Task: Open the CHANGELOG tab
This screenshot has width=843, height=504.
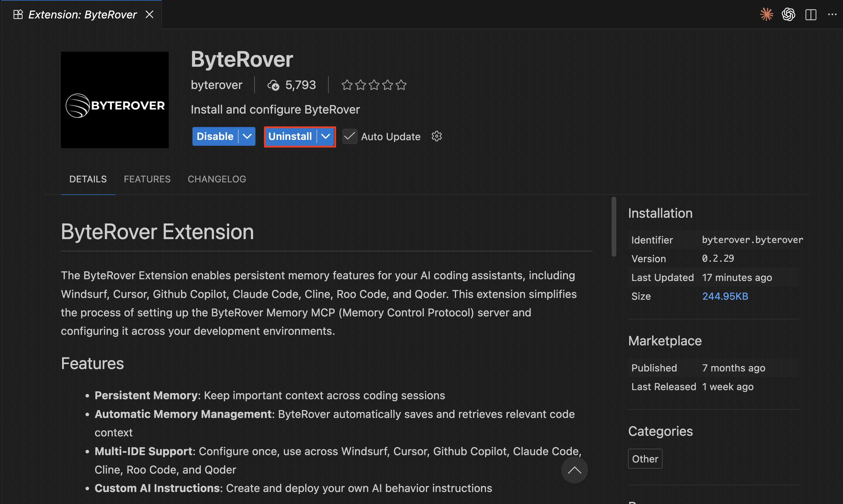Action: (x=217, y=179)
